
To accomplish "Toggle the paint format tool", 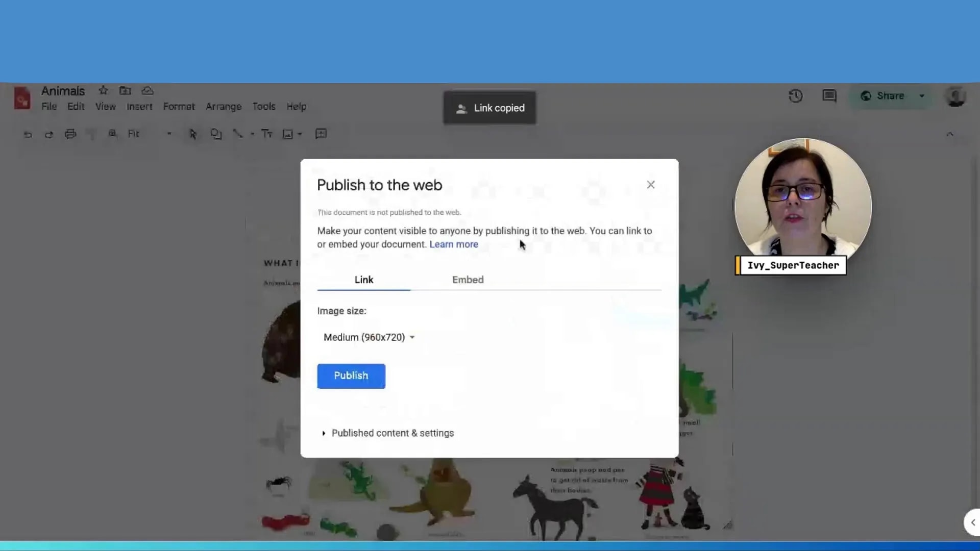I will (91, 134).
